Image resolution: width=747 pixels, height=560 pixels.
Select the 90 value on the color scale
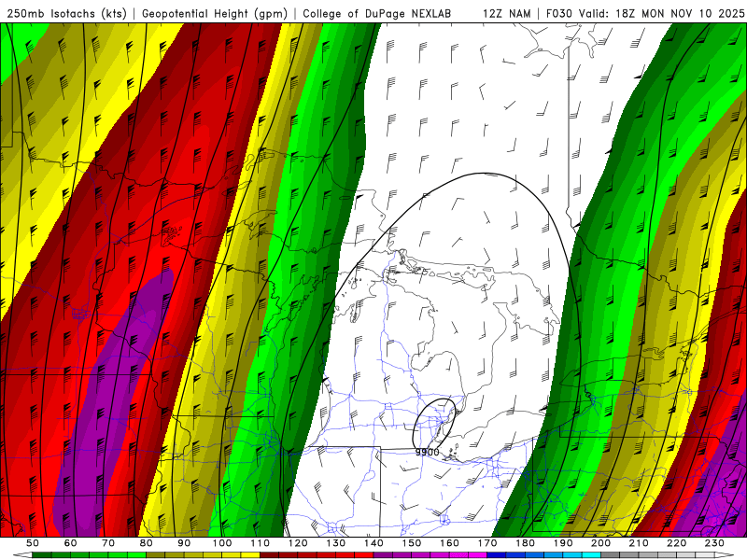coord(184,543)
